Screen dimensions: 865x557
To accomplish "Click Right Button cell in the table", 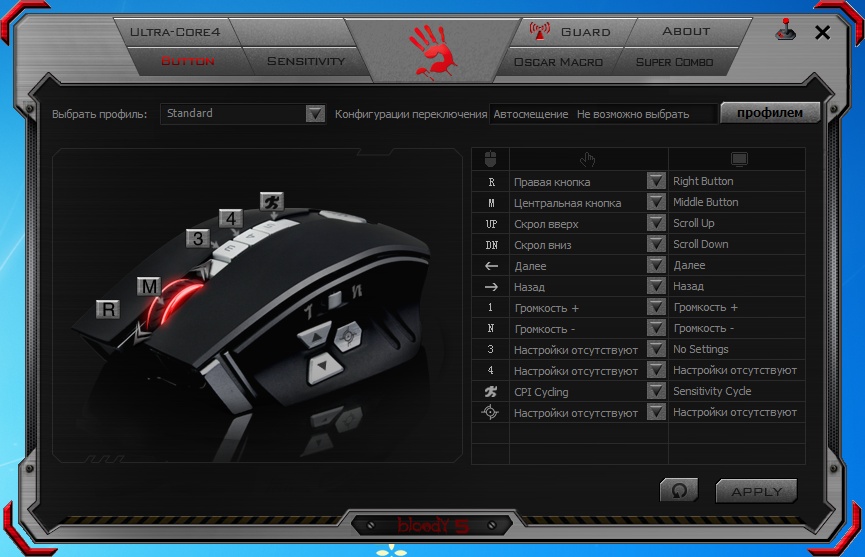I will click(736, 181).
